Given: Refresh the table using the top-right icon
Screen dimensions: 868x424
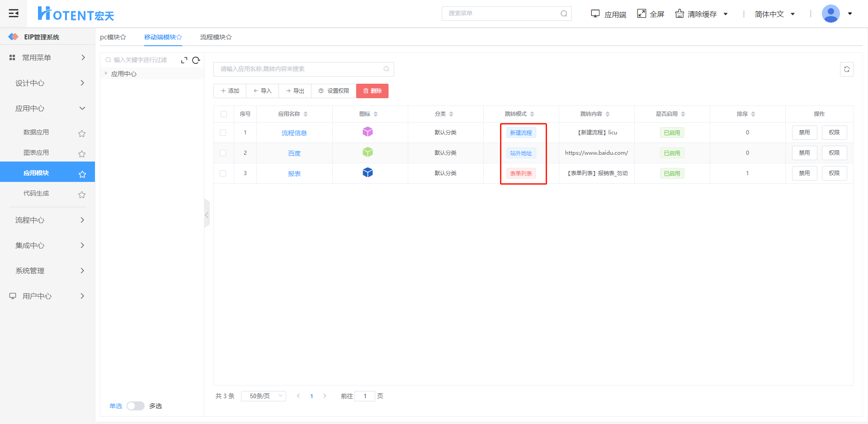Looking at the screenshot, I should click(846, 69).
